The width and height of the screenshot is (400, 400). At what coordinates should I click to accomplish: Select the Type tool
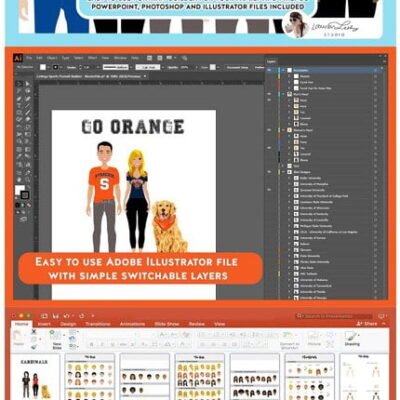19,106
